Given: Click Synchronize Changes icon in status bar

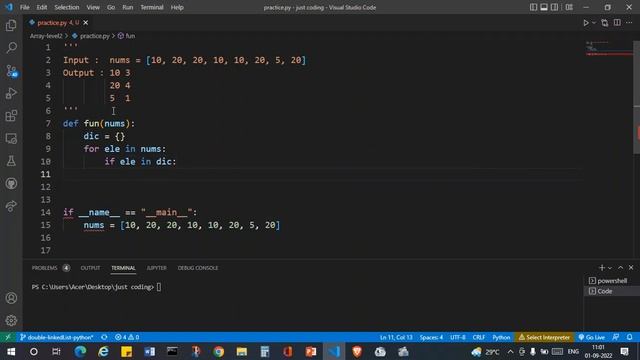Looking at the screenshot, I should click(x=104, y=338).
